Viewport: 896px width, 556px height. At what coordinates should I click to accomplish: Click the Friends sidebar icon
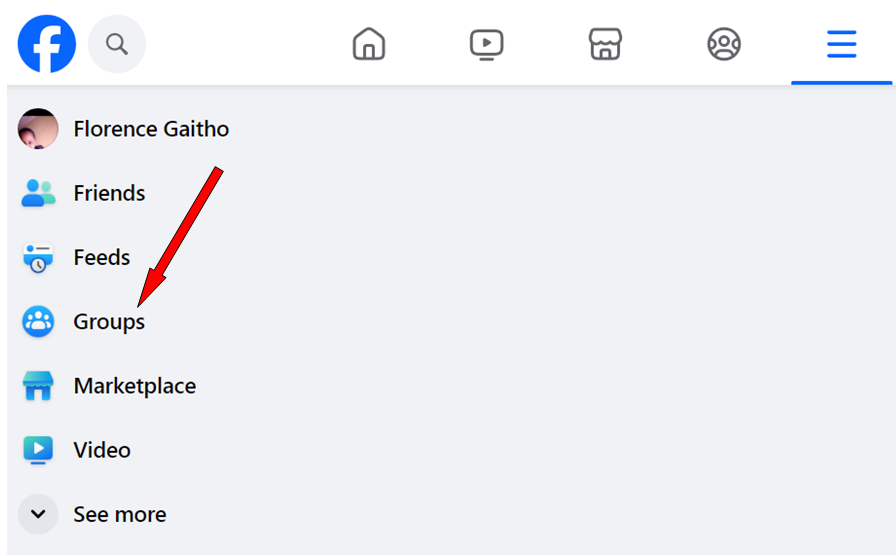click(x=38, y=193)
